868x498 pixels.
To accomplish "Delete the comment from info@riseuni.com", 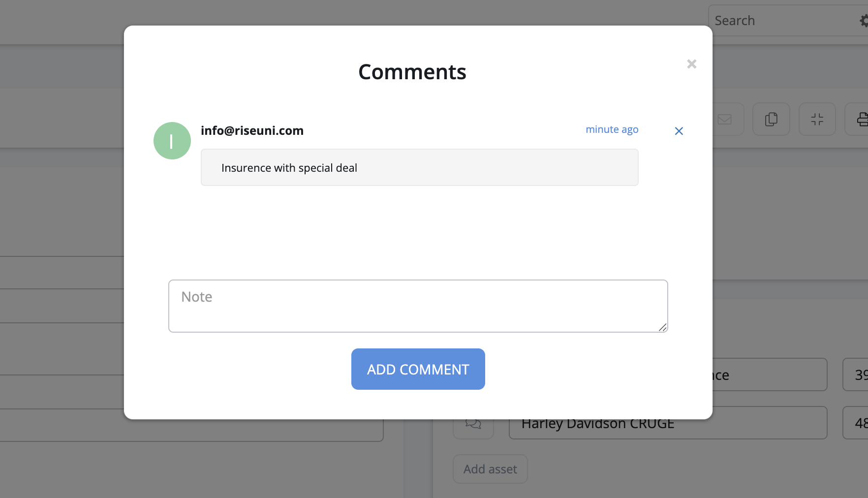I will (x=679, y=131).
